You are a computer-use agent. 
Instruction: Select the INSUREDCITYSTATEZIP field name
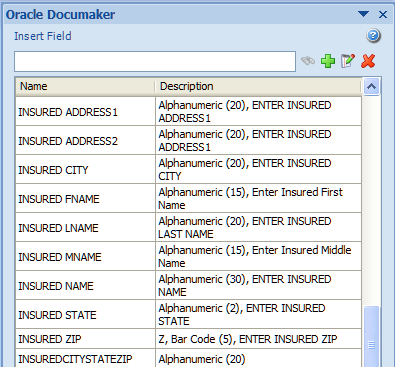[75, 359]
